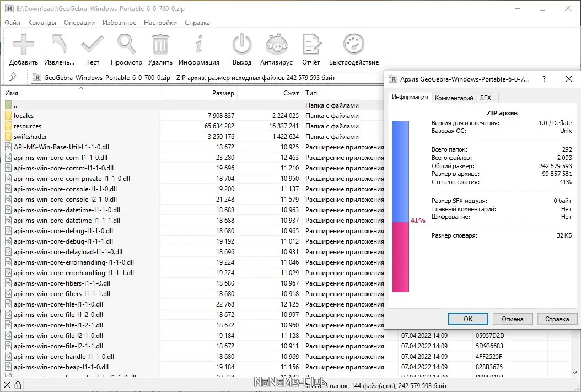
Task: Switch to the SFX tab
Action: (486, 98)
